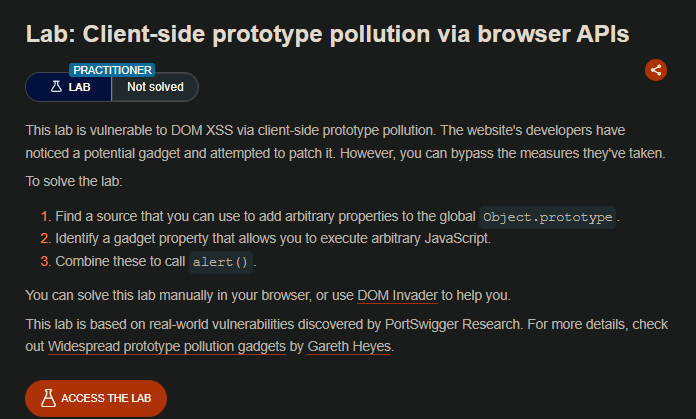
Task: Click the Not solved status indicator
Action: (x=155, y=87)
